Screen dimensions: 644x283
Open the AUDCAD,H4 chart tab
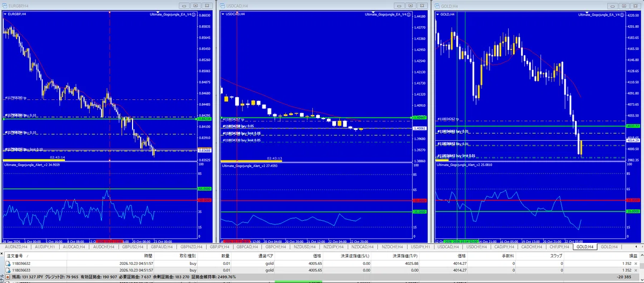(x=74, y=246)
